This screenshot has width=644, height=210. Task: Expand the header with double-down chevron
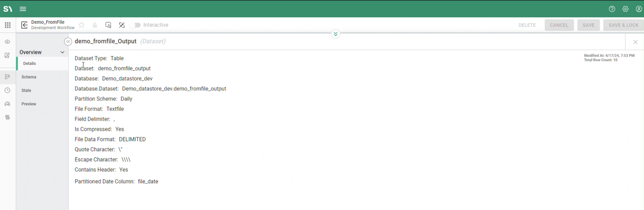click(336, 34)
